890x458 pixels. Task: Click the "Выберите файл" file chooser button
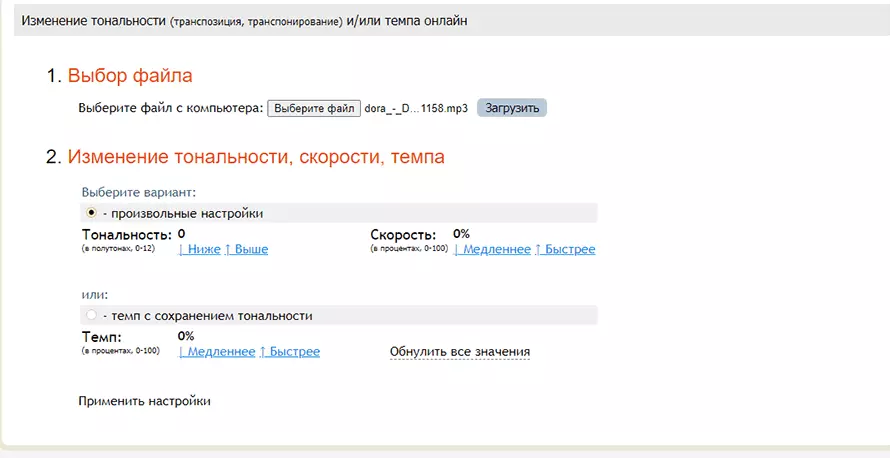point(314,108)
